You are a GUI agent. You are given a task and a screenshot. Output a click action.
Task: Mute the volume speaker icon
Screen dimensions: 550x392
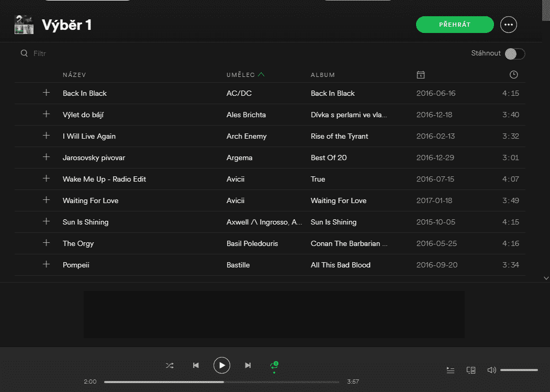click(x=491, y=370)
